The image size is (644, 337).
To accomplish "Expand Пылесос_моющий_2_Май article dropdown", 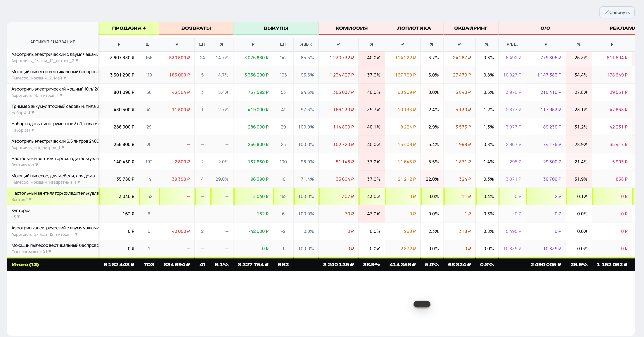I will coord(65,78).
